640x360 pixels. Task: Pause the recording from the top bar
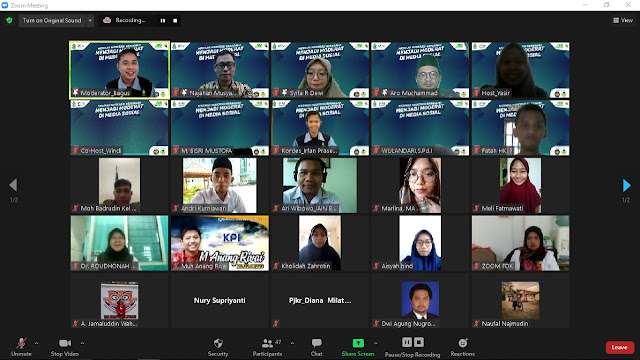tap(163, 20)
